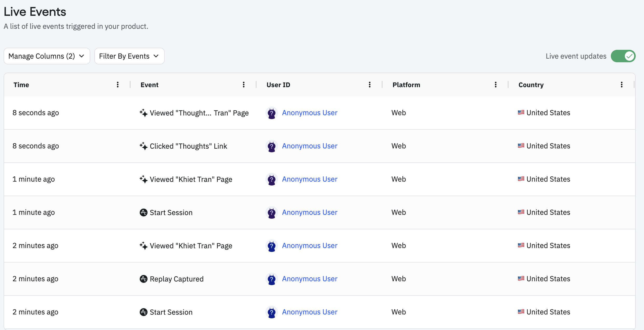Screen dimensions: 644x330
Task: Click US flag in the 8 seconds ago row
Action: point(521,113)
